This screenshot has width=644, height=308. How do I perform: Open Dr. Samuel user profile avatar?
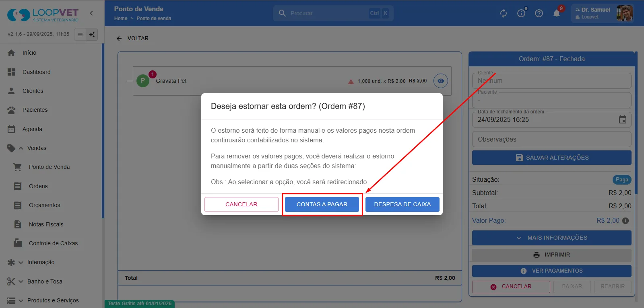(624, 13)
